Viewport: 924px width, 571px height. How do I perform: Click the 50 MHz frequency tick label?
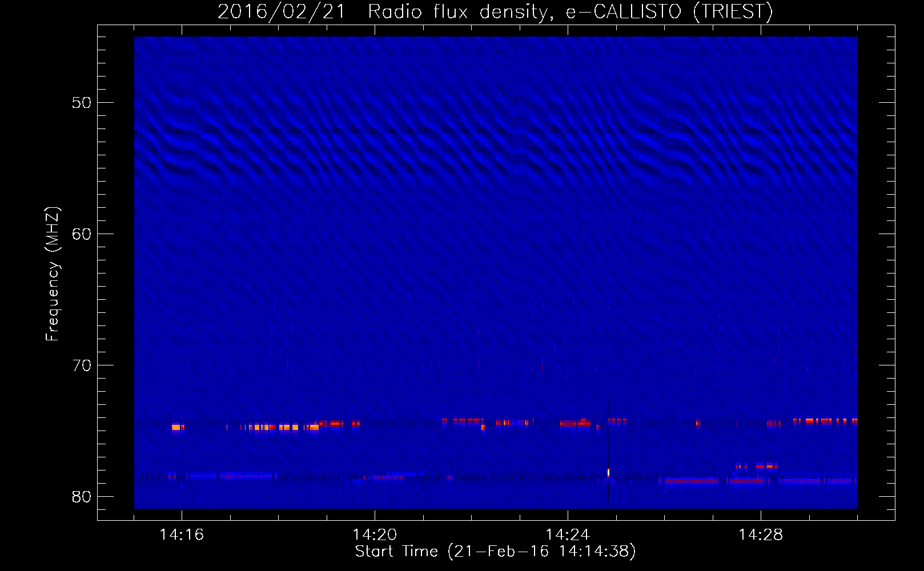tap(82, 103)
